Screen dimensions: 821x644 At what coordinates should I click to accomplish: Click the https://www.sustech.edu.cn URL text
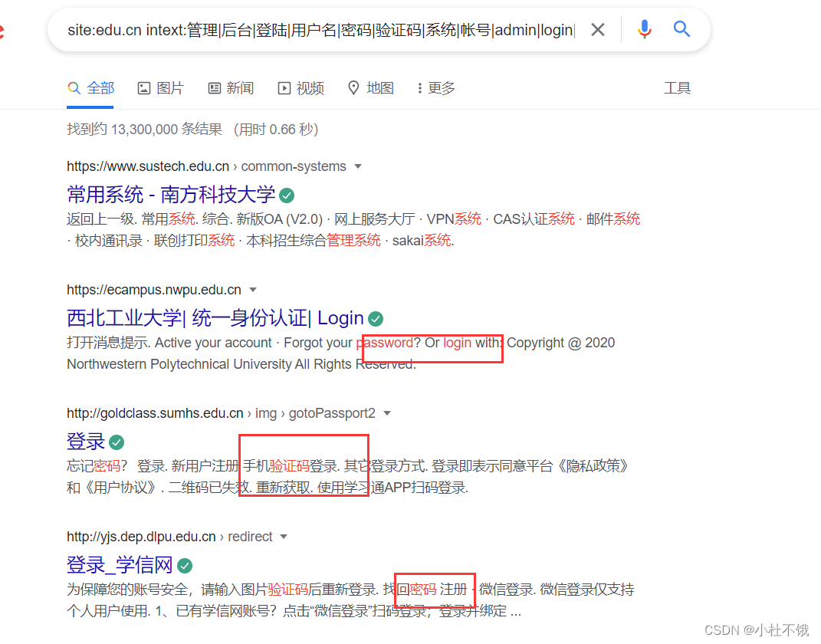[x=148, y=166]
